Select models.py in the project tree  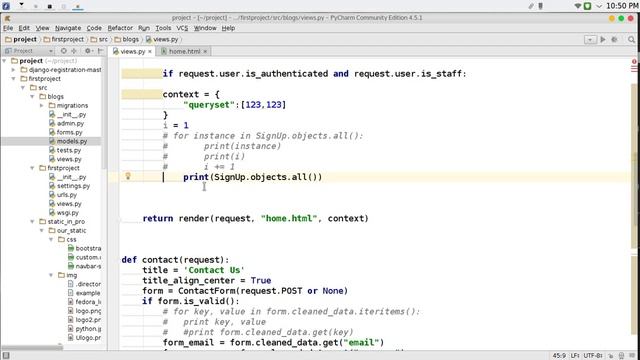point(68,141)
